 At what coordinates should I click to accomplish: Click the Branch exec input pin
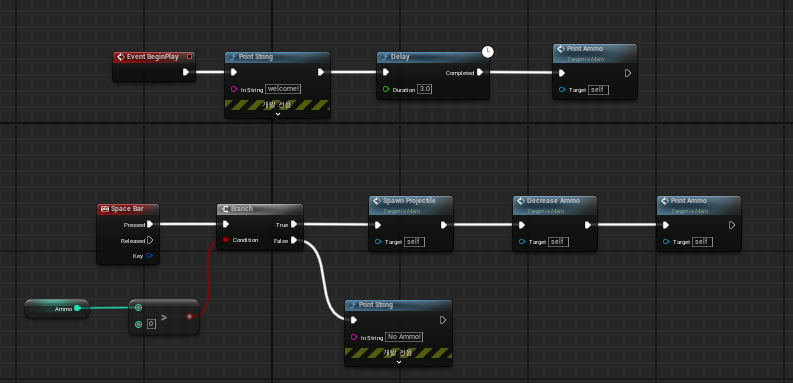(226, 224)
